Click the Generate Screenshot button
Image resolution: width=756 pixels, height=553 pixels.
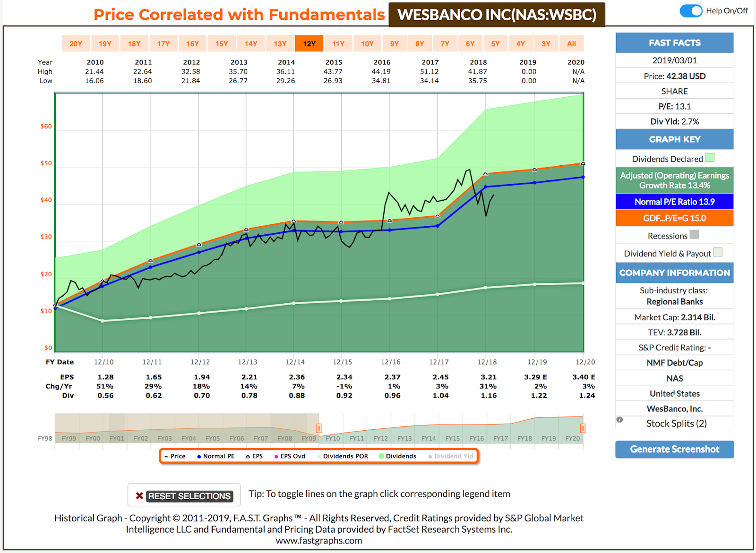click(x=675, y=449)
